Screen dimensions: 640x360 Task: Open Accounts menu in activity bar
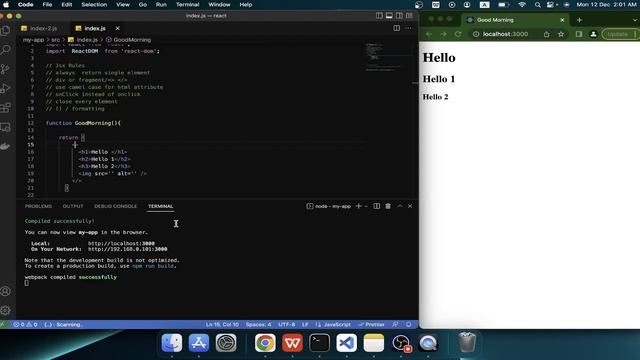coord(6,291)
